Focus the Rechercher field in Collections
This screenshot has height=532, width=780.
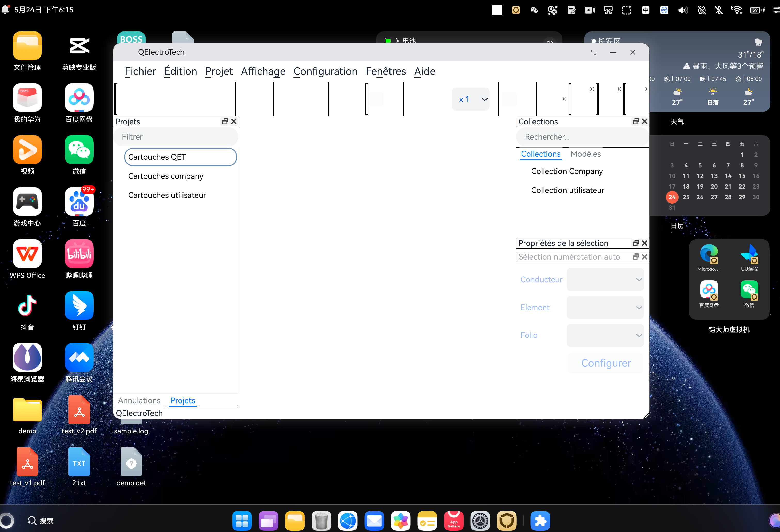tap(582, 137)
